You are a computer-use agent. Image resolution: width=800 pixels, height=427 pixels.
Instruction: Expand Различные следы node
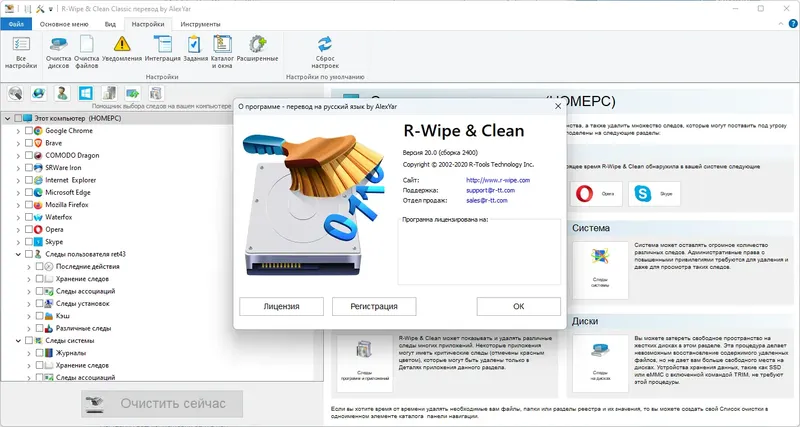29,328
